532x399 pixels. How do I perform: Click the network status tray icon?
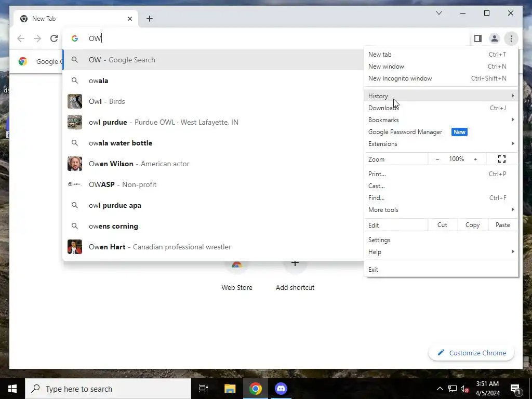pos(453,389)
